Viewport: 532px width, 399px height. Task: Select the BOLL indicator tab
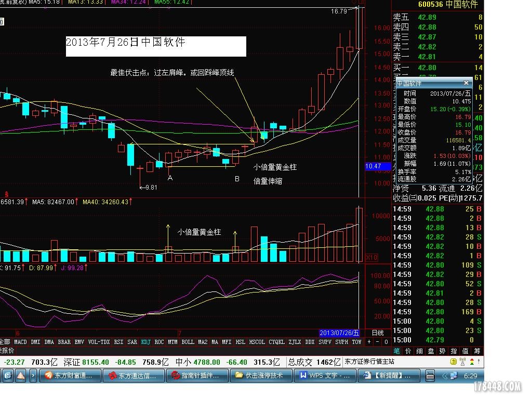(x=188, y=342)
